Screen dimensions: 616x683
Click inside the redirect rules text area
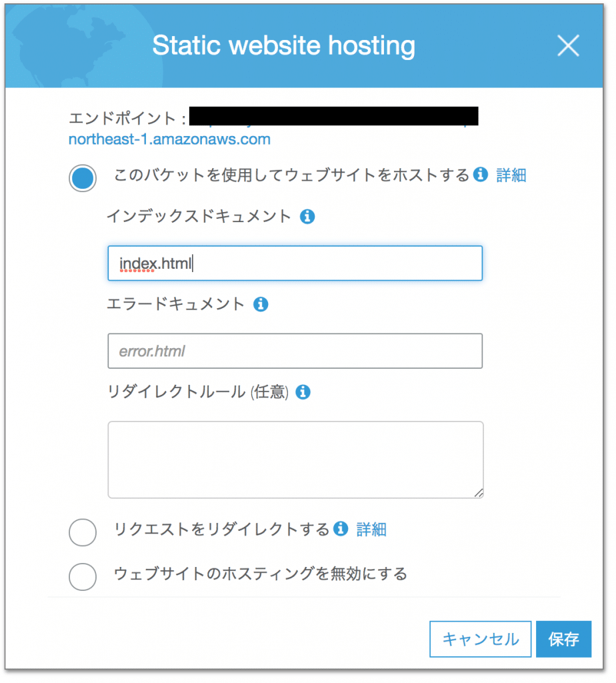295,460
